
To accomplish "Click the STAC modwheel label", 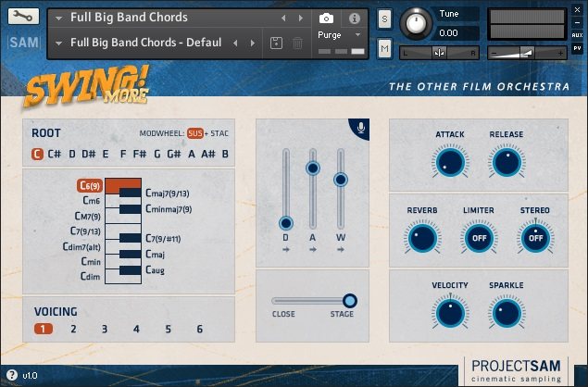I will (219, 133).
